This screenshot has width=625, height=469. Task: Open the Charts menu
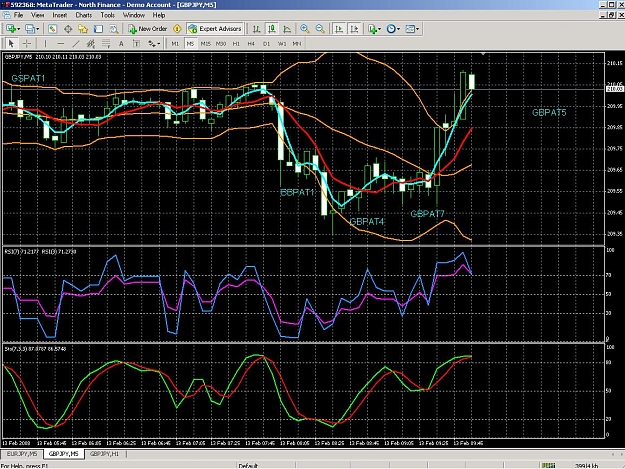click(84, 15)
